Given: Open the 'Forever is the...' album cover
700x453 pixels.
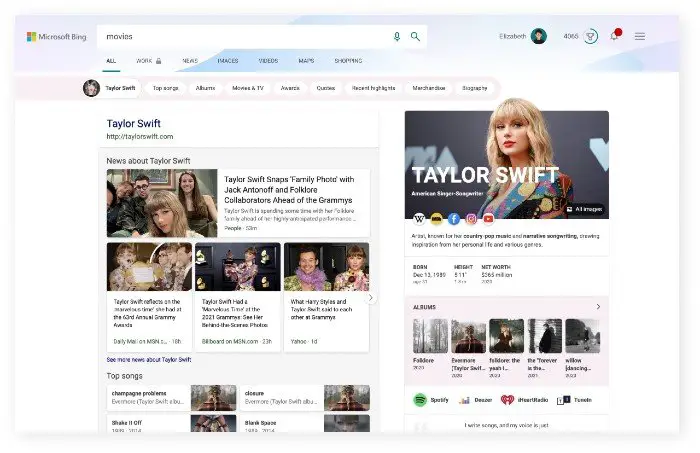Looking at the screenshot, I should [545, 336].
